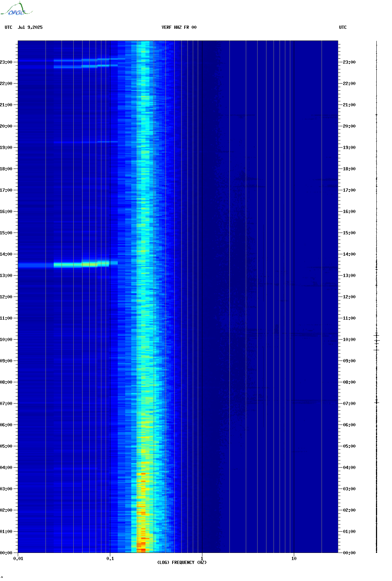Click the 09:00 label on the left time axis
The height and width of the screenshot is (581, 392).
click(x=6, y=361)
